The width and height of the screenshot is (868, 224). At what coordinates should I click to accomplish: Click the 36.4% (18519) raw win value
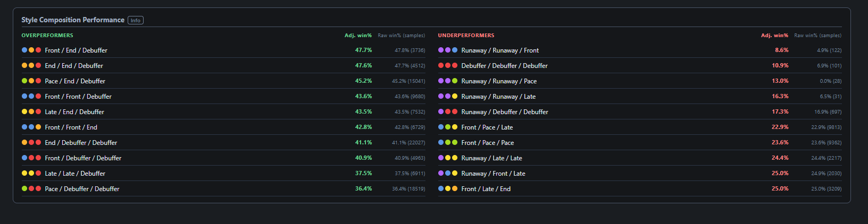408,189
